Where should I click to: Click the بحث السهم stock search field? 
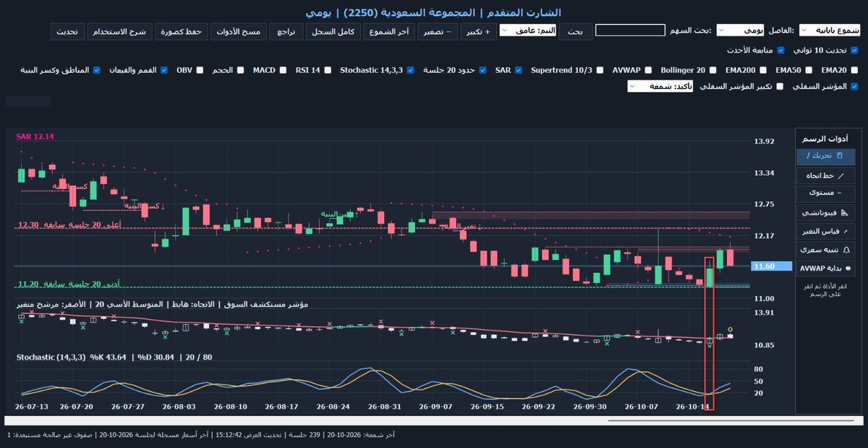[x=629, y=30]
